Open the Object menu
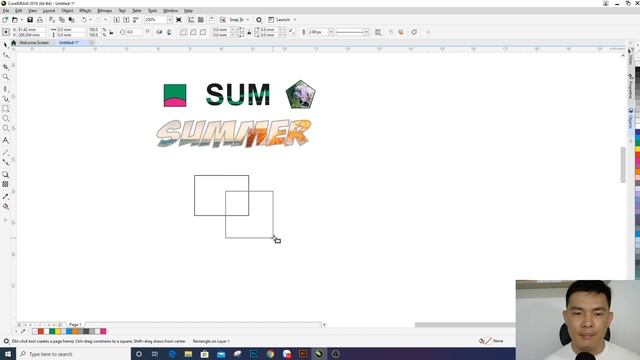The width and height of the screenshot is (640, 360). click(x=67, y=11)
